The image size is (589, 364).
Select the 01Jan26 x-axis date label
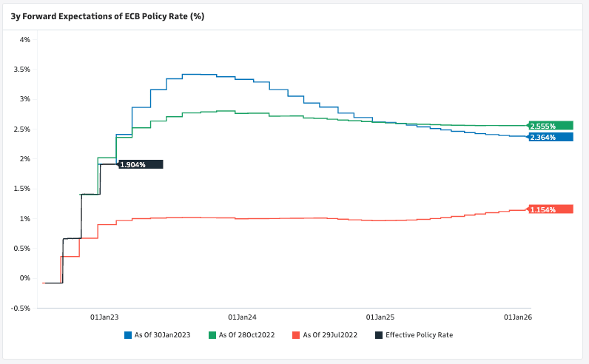click(x=518, y=317)
